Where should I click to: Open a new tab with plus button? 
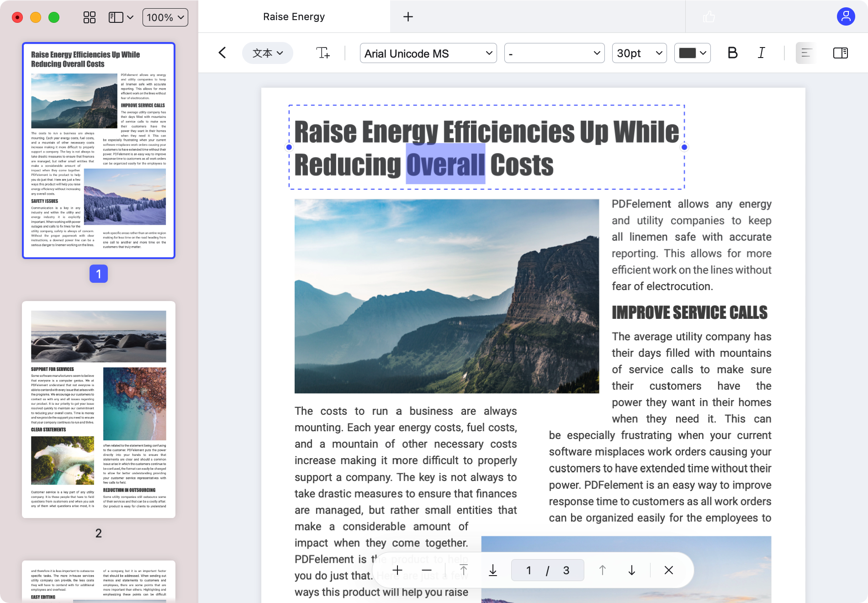408,17
